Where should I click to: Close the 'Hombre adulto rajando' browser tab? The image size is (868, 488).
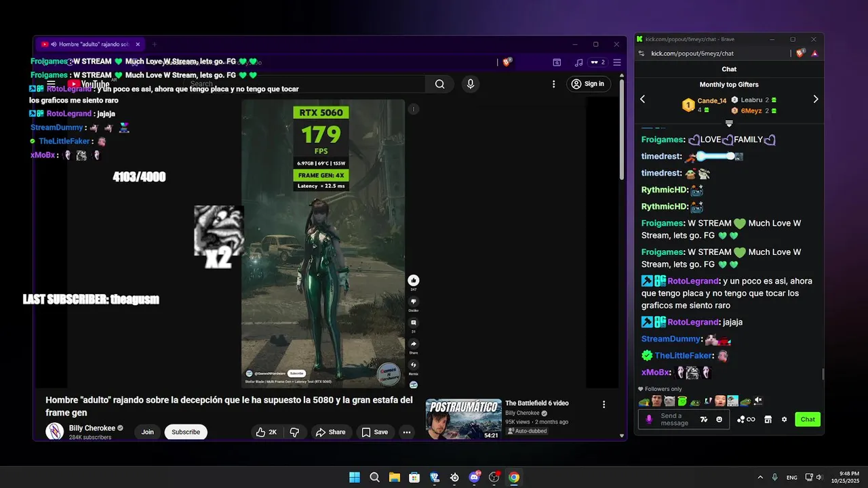(138, 44)
